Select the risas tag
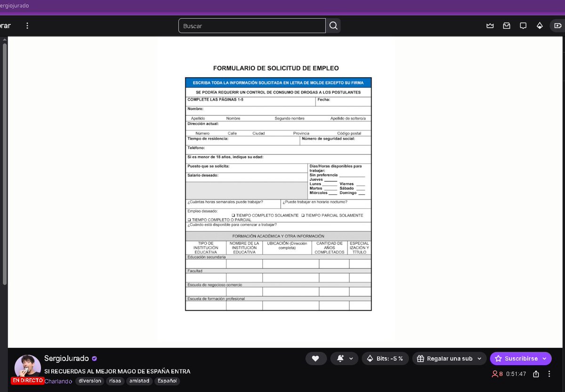The image size is (565, 392). (115, 381)
